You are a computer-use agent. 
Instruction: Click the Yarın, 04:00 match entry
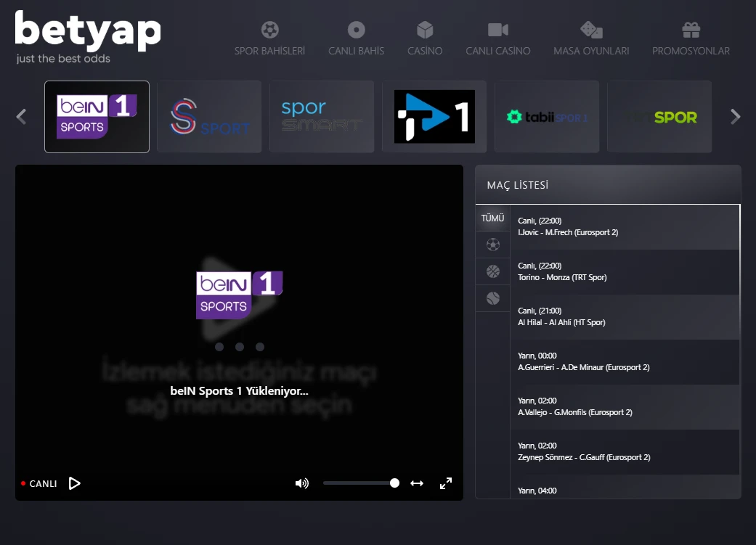625,488
